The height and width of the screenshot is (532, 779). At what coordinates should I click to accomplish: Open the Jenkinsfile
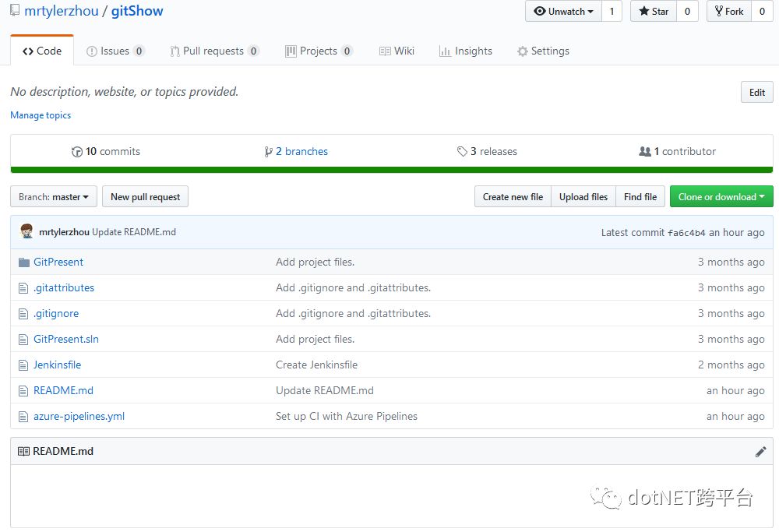[x=57, y=365]
